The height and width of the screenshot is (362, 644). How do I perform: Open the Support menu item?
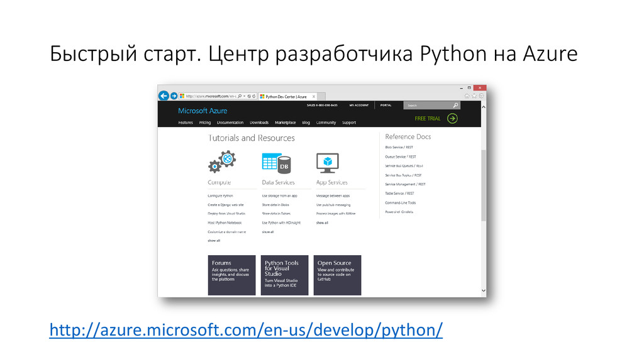[349, 123]
